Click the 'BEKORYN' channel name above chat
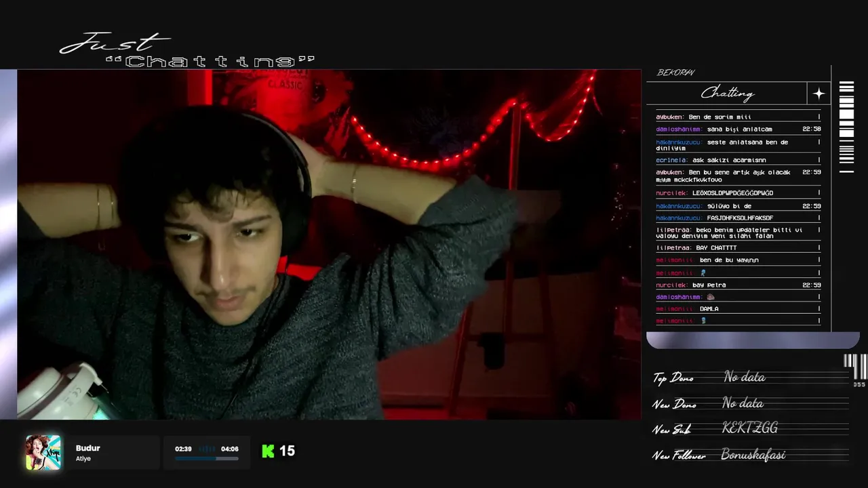 [675, 73]
